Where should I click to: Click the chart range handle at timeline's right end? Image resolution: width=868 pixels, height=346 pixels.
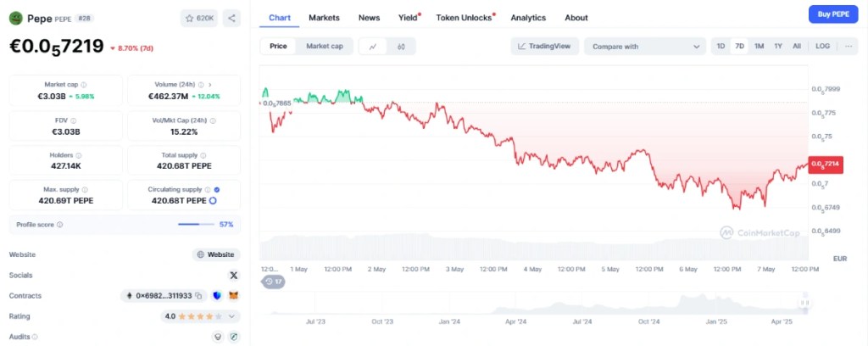(804, 303)
